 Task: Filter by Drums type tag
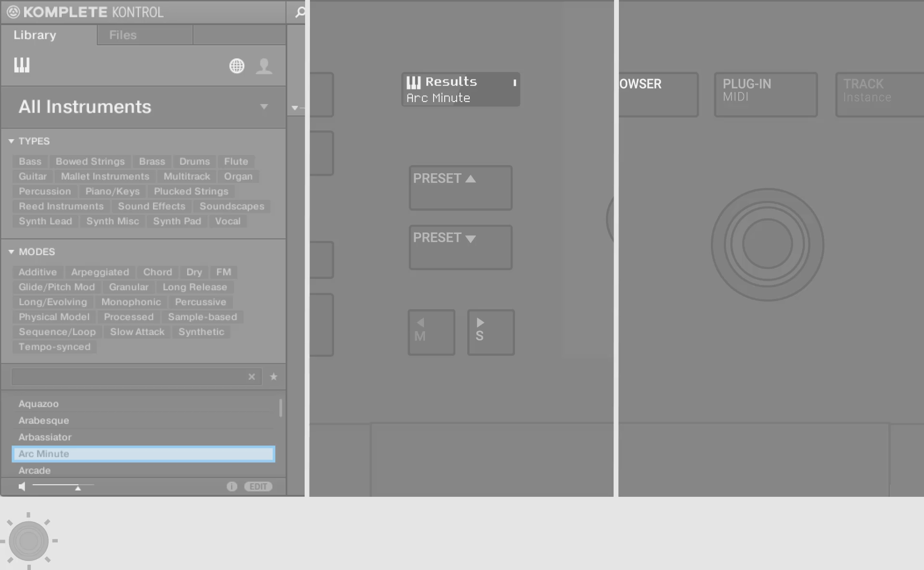click(194, 161)
